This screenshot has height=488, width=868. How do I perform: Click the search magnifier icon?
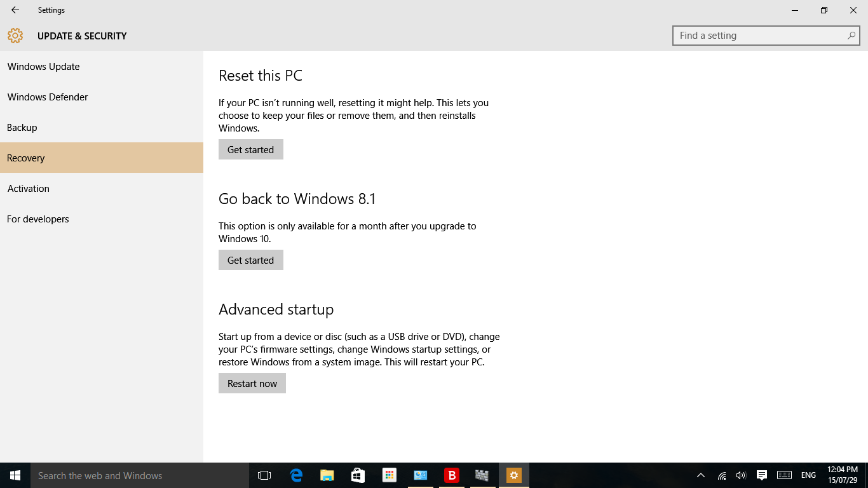[851, 36]
